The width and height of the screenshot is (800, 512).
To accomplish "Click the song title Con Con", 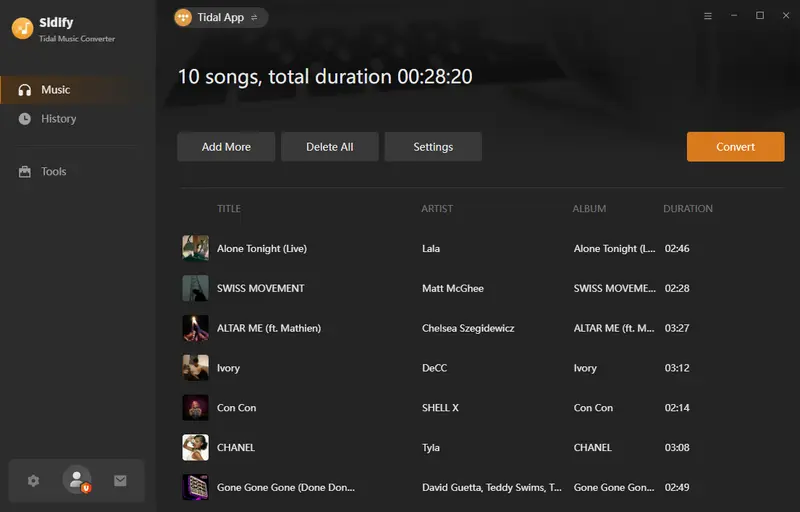I will (237, 408).
